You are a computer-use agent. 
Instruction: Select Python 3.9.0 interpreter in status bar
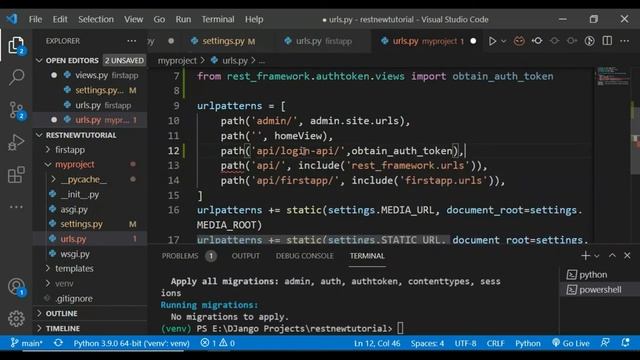(x=131, y=343)
